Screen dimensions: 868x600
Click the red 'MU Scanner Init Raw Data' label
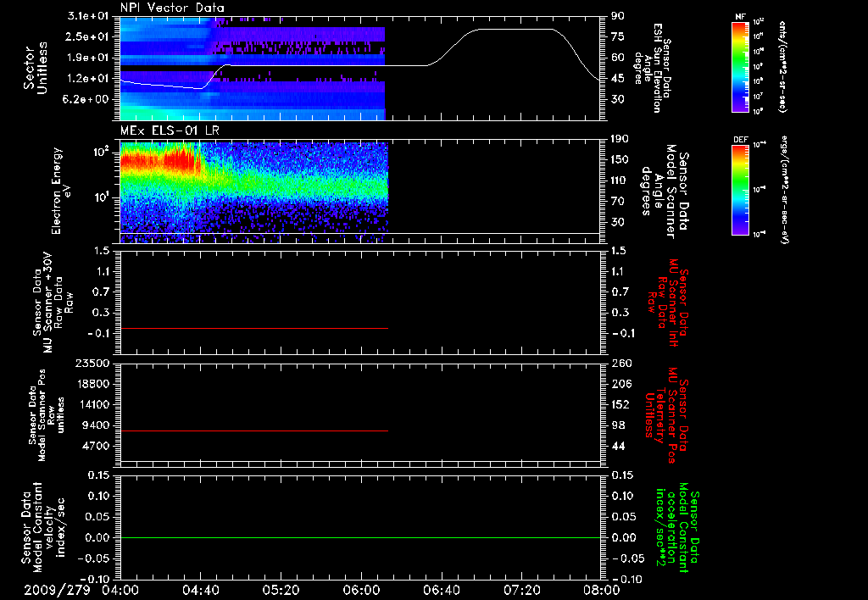point(668,303)
